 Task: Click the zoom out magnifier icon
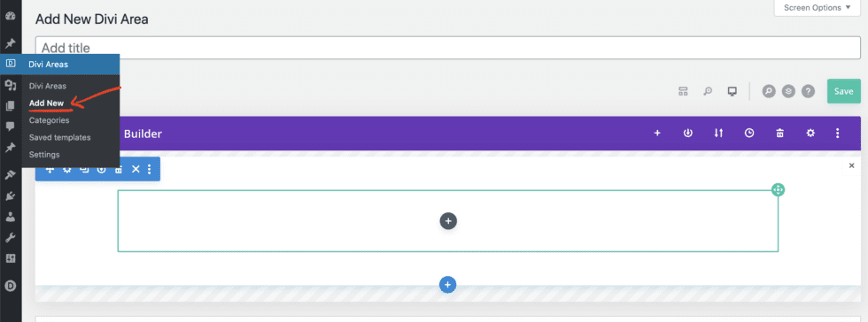point(708,91)
